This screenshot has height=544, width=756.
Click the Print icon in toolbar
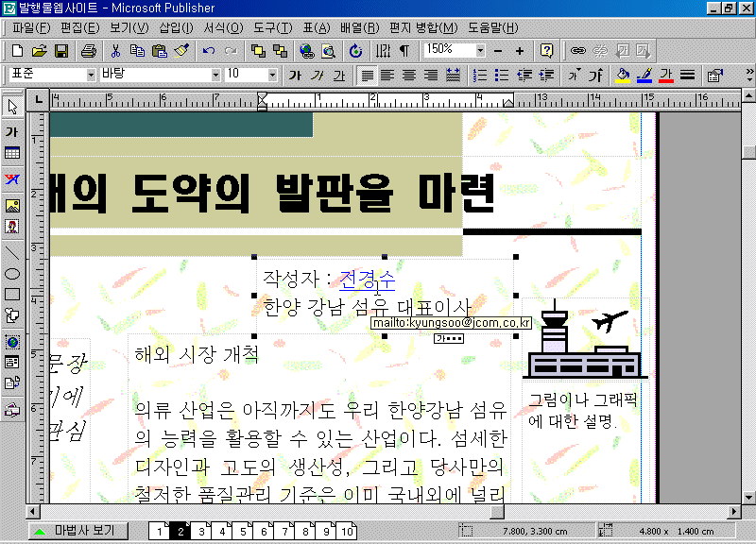click(88, 50)
